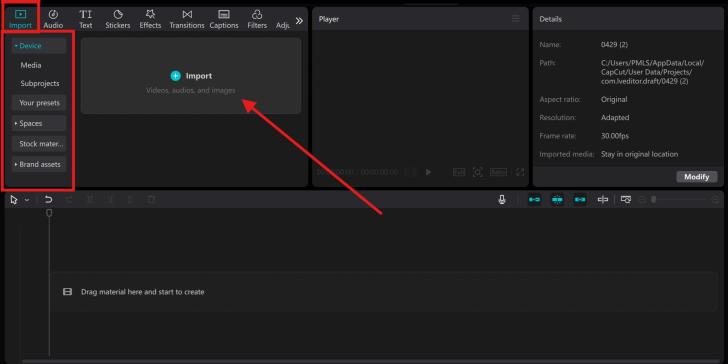Viewport: 728px width, 364px height.
Task: Show more tabs with double-chevron arrow
Action: tap(299, 20)
